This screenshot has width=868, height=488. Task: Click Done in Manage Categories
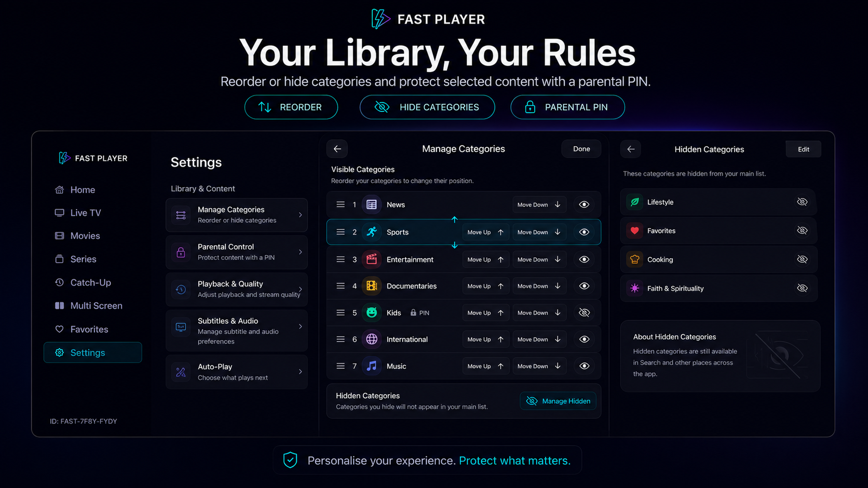pyautogui.click(x=581, y=149)
